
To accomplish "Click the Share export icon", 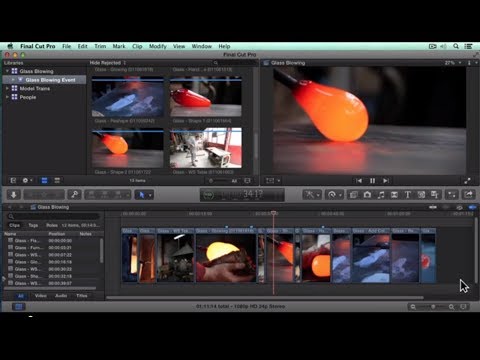I will [x=468, y=194].
